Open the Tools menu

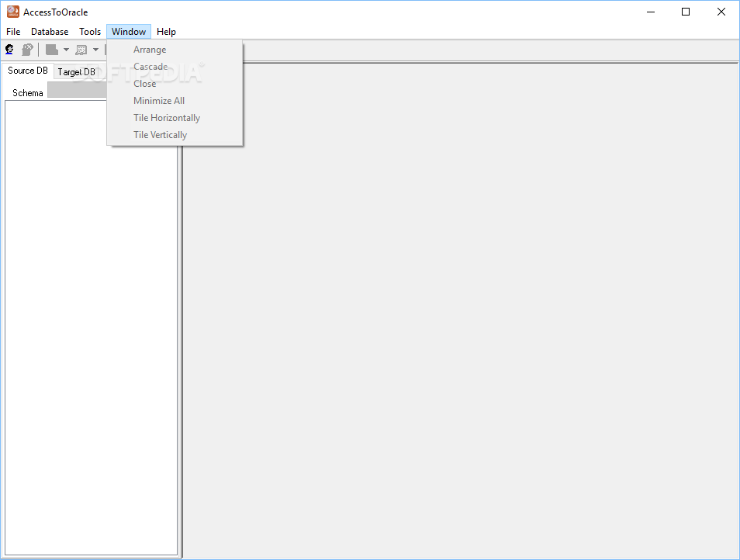[90, 32]
